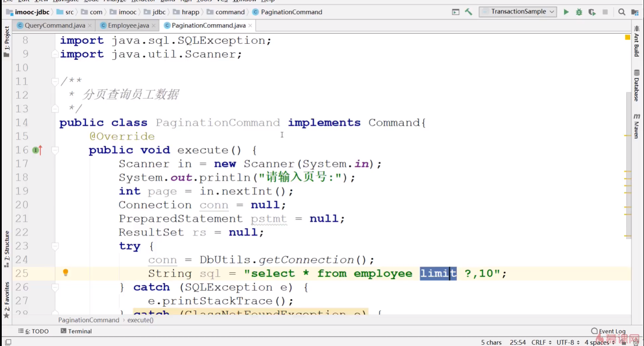This screenshot has width=644, height=346.
Task: Start debugging with the bug icon
Action: (579, 12)
